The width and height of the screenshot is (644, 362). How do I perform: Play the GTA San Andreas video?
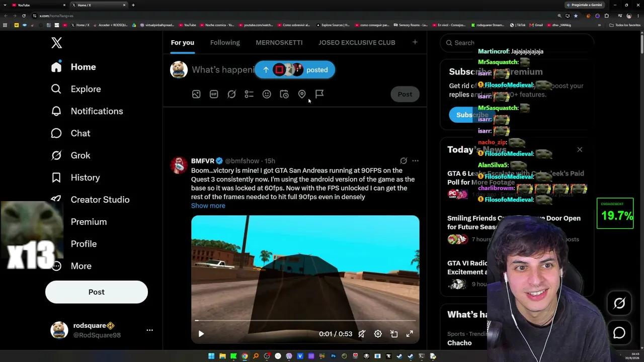(201, 334)
